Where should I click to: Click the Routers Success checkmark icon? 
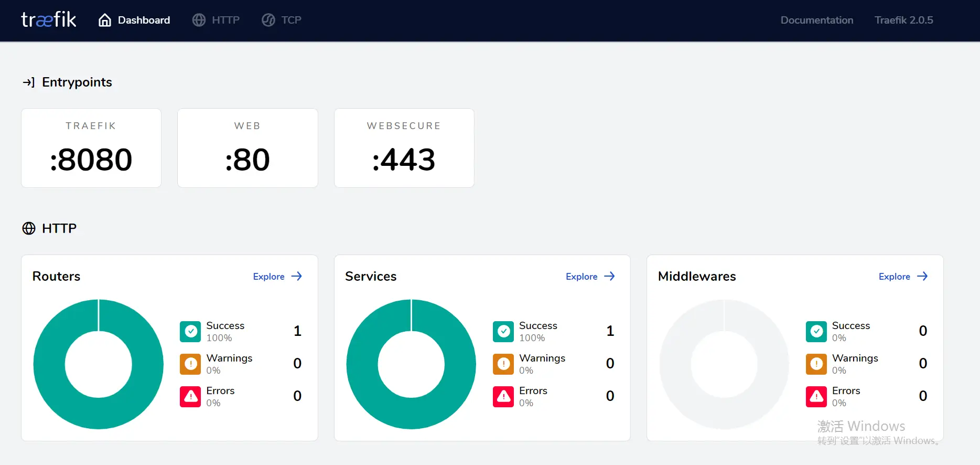[190, 331]
